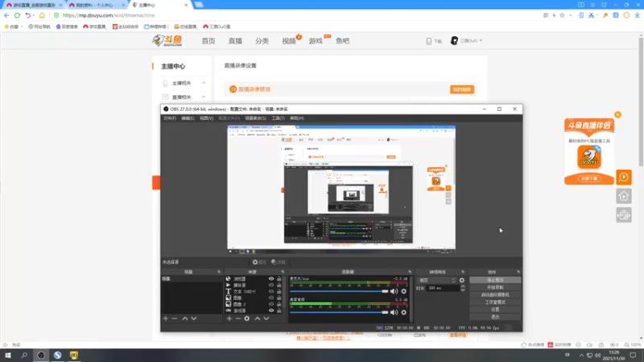Open the OBS 场景集合(S) menu
644x362 pixels.
255,118
